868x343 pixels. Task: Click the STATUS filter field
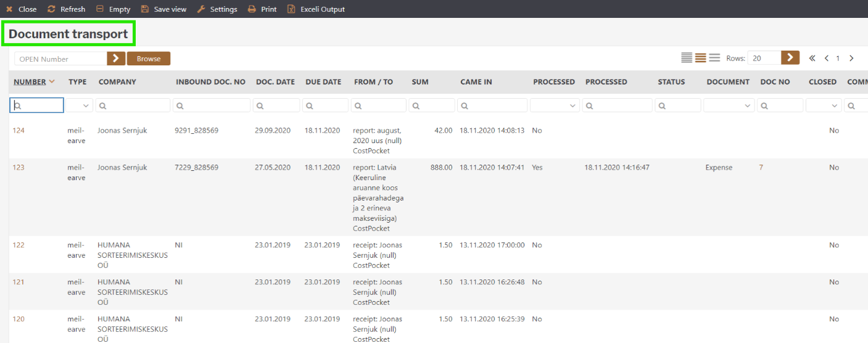(677, 105)
